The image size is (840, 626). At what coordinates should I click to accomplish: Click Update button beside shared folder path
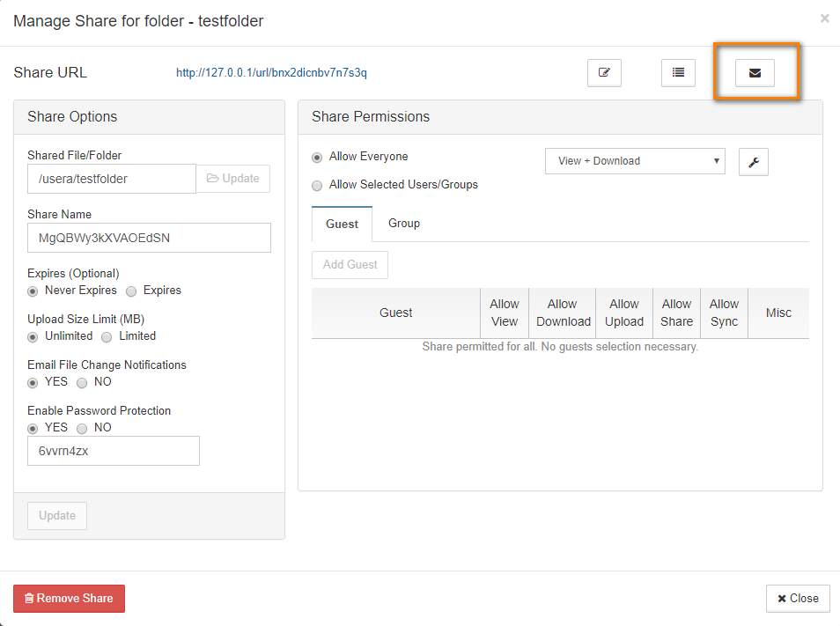[x=233, y=179]
